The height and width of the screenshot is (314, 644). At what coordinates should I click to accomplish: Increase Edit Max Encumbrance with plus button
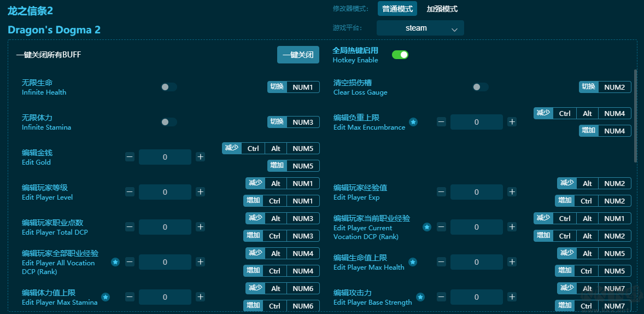tap(512, 122)
